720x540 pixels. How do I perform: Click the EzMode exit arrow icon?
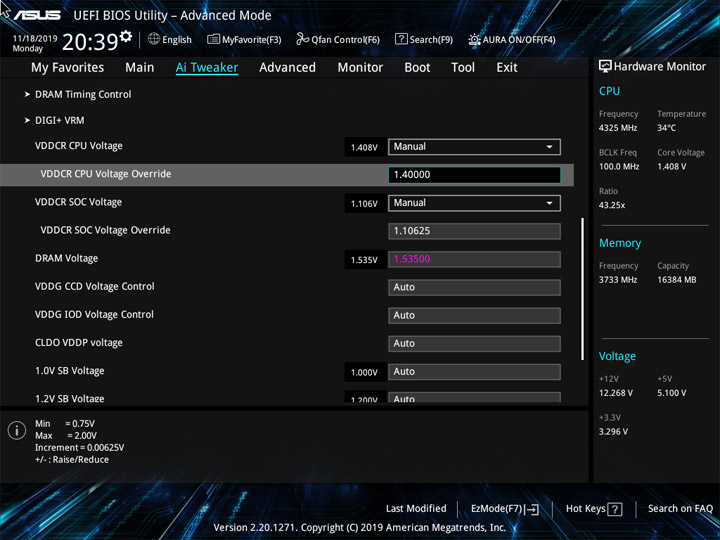pyautogui.click(x=532, y=509)
